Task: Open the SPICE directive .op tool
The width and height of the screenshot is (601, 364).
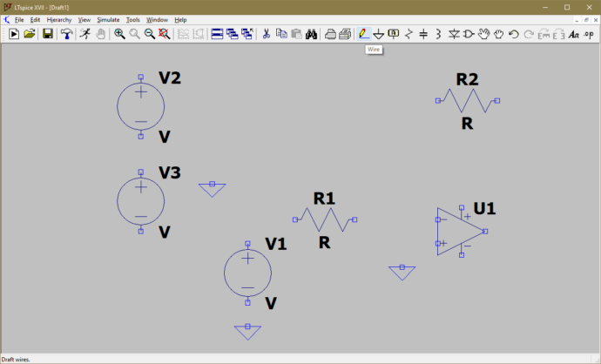Action: click(589, 34)
